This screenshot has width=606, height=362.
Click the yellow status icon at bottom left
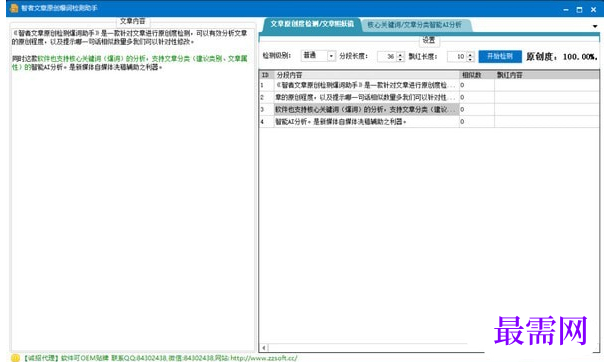point(15,358)
